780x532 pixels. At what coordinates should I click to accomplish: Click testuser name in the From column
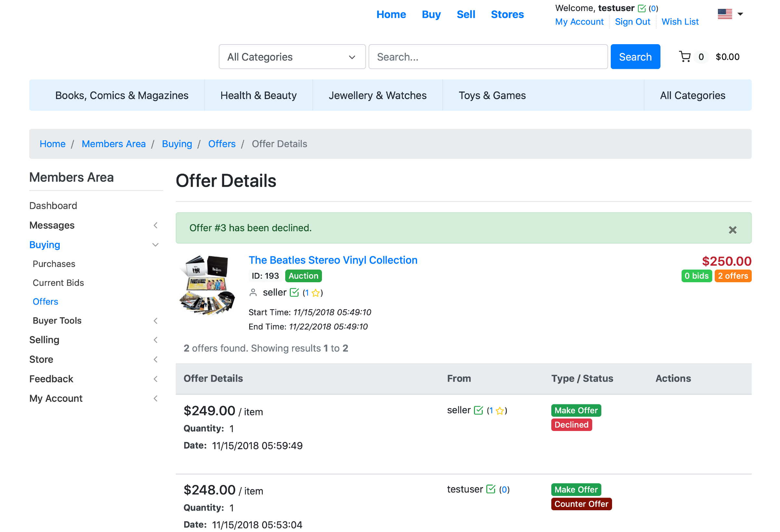click(465, 489)
